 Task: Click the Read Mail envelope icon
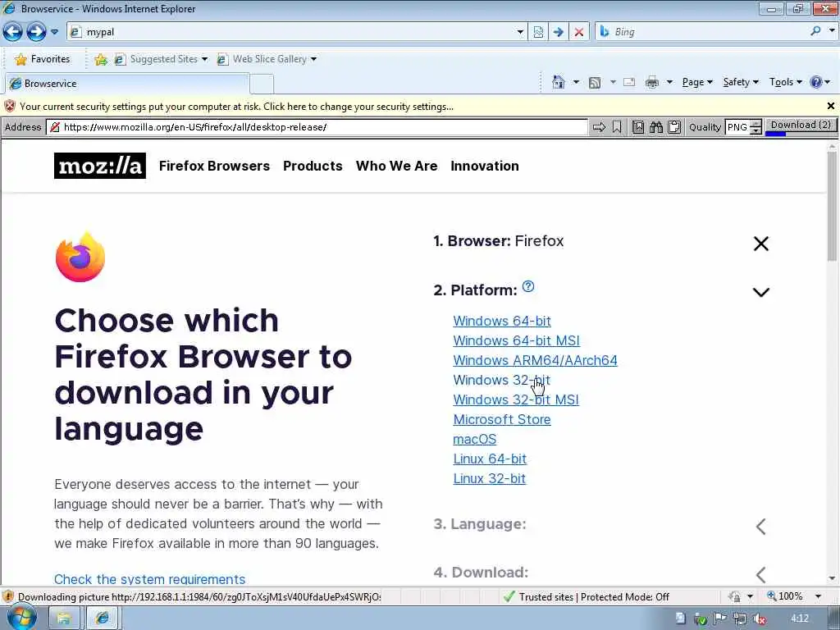pyautogui.click(x=629, y=82)
